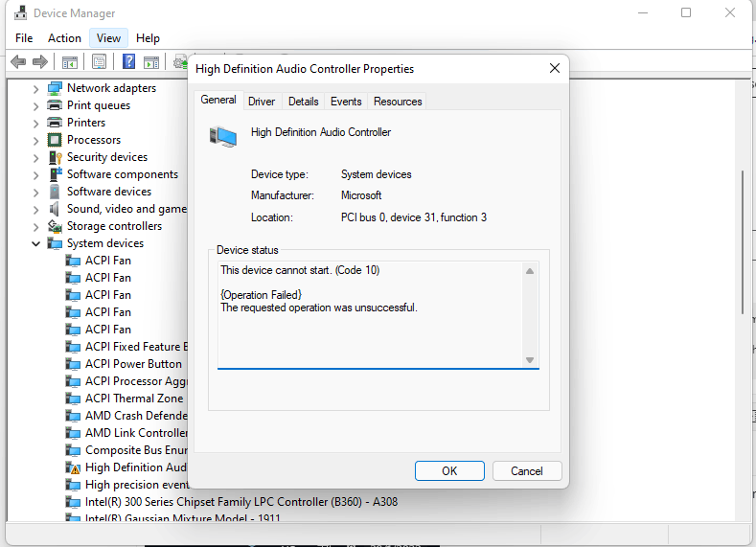Expand the Network adapters node
The image size is (756, 547).
(x=35, y=89)
